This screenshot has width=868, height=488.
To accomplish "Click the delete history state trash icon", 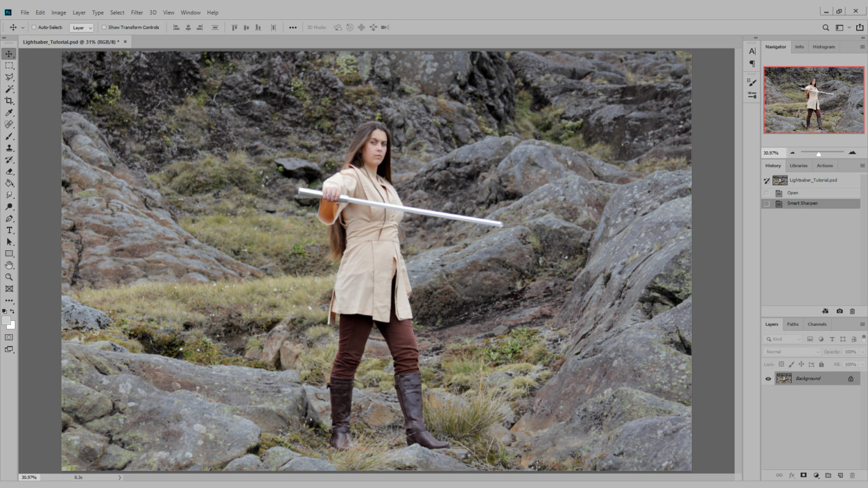I will 852,311.
